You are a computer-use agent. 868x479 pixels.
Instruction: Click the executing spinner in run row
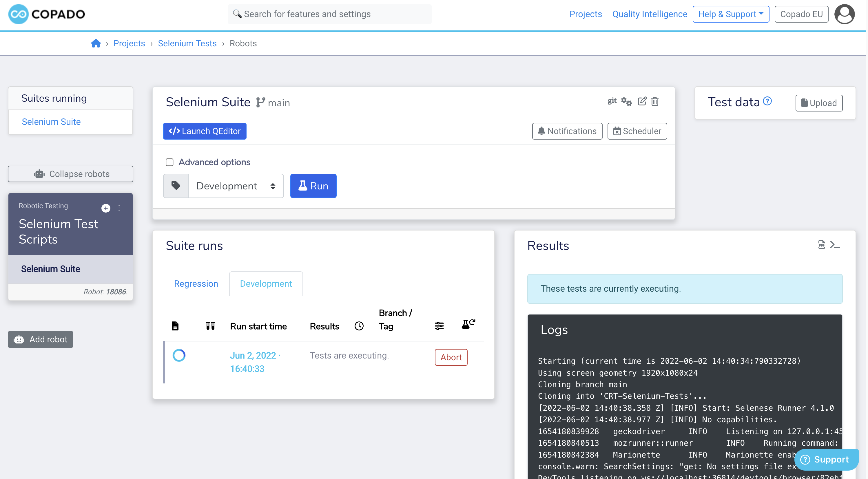[179, 355]
